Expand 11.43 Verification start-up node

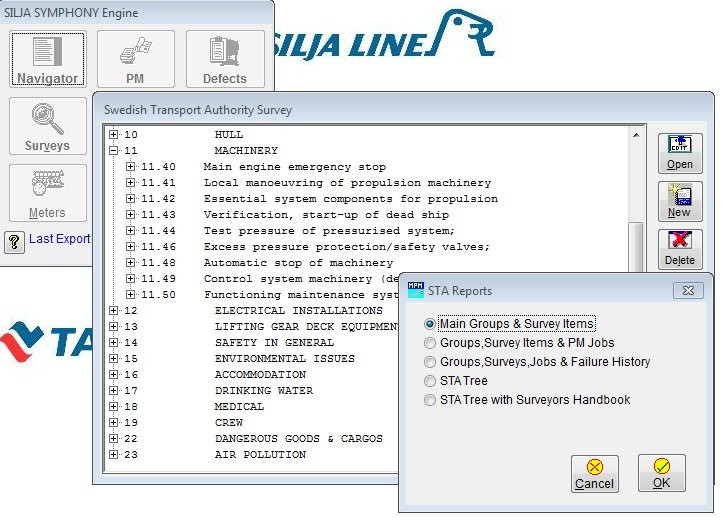130,214
